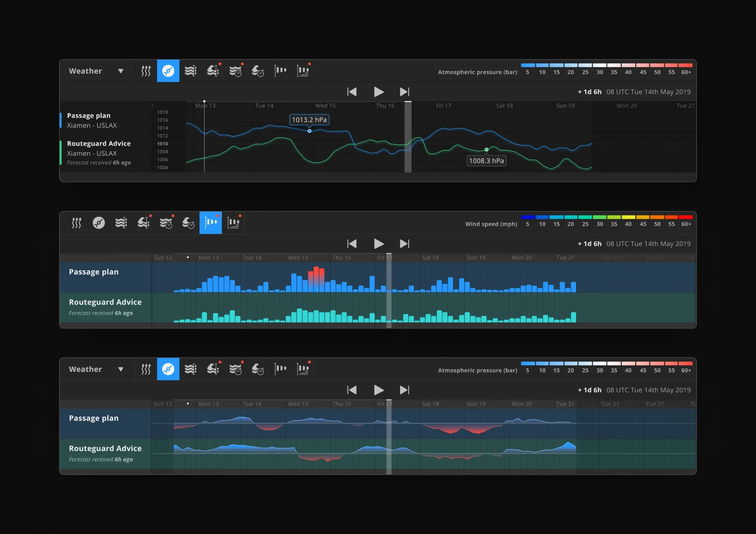Select the waves-with-checkmark icon in the wind speed panel

click(x=166, y=223)
